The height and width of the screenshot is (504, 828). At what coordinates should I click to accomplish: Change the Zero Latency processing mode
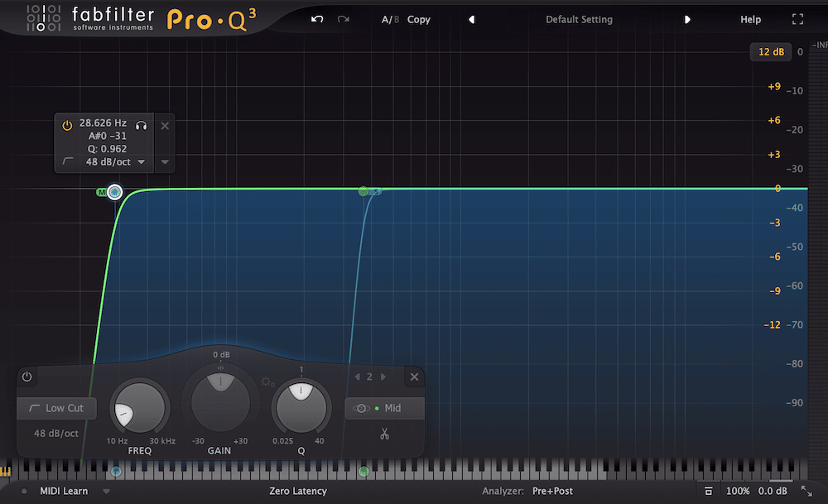(298, 492)
